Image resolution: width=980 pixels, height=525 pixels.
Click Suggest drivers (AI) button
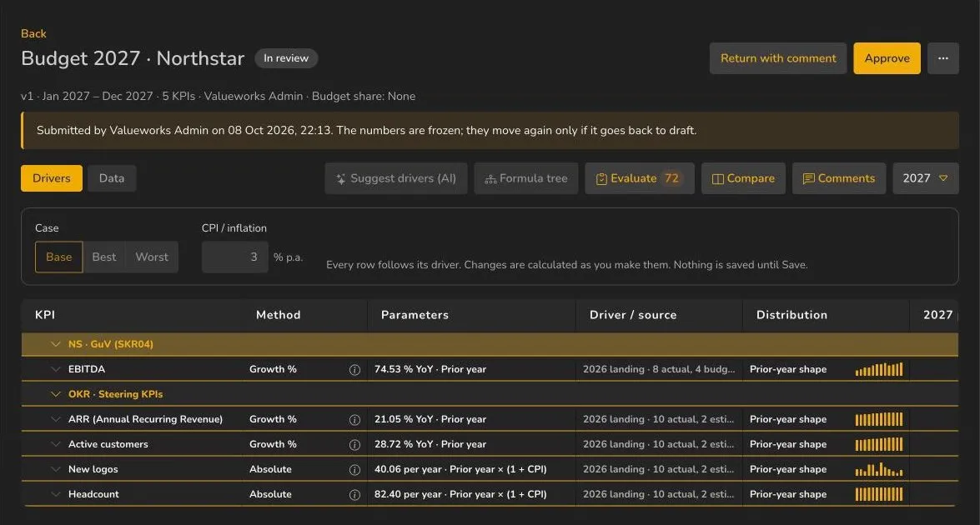tap(395, 177)
